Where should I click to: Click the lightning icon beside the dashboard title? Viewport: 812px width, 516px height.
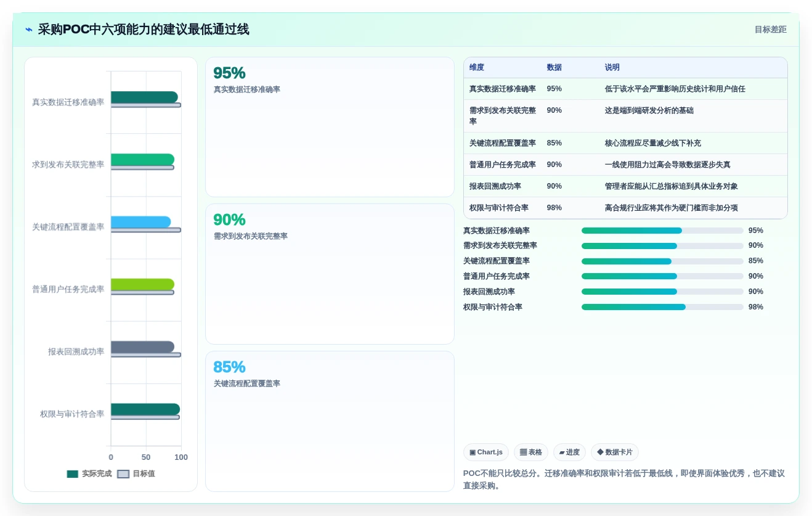point(29,30)
